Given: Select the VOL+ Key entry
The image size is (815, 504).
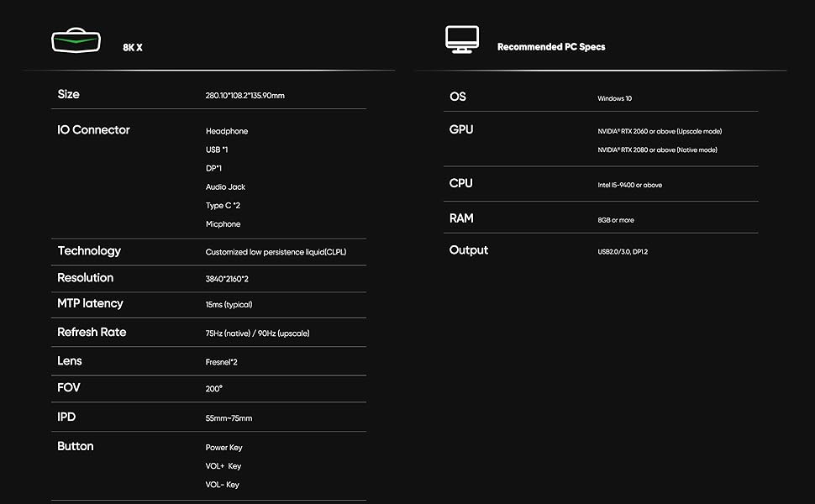Looking at the screenshot, I should pos(223,466).
